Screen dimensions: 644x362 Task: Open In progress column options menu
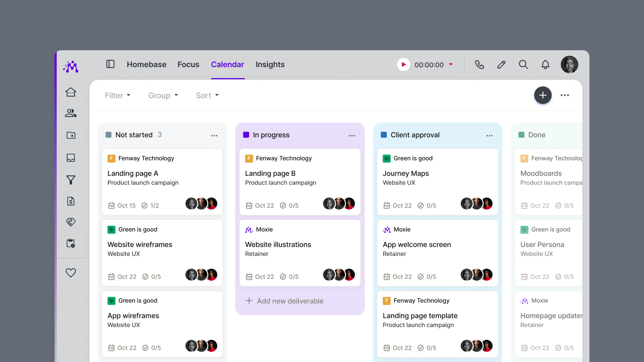[352, 136]
